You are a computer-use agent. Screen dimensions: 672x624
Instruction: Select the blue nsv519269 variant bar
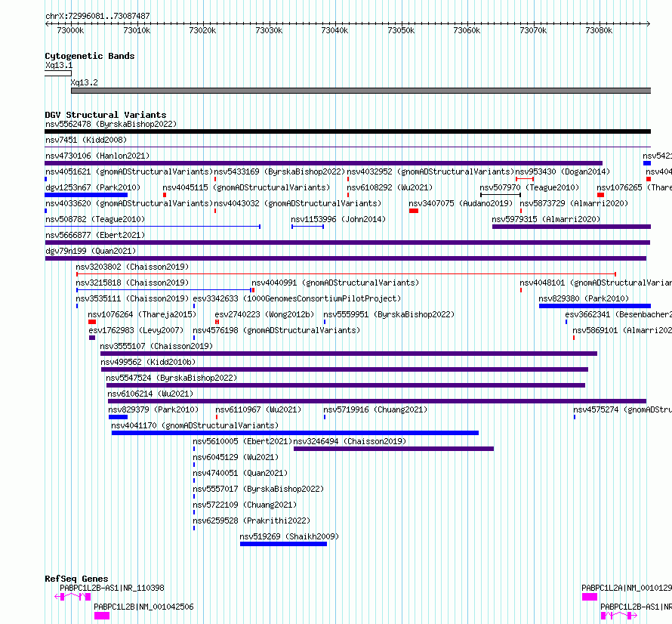pyautogui.click(x=283, y=544)
